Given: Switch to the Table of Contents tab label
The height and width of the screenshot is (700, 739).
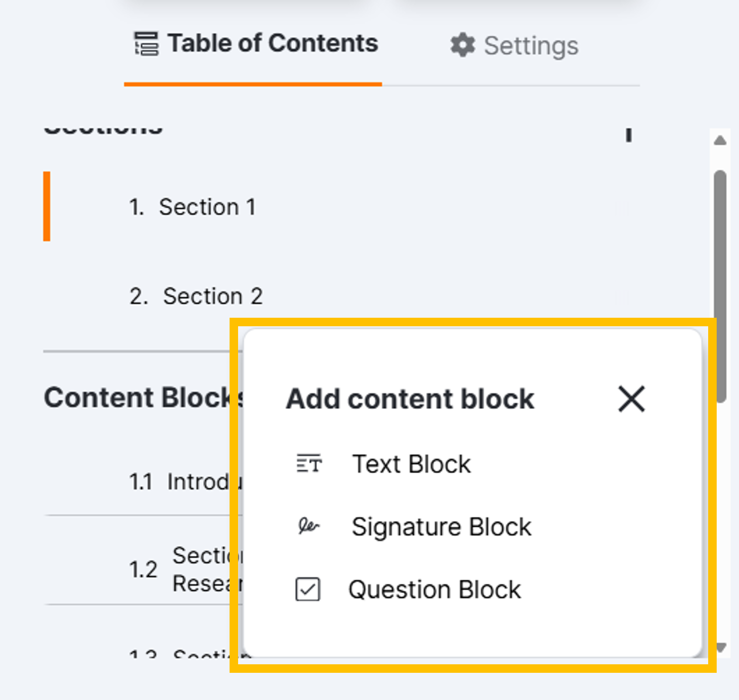Looking at the screenshot, I should [x=273, y=44].
